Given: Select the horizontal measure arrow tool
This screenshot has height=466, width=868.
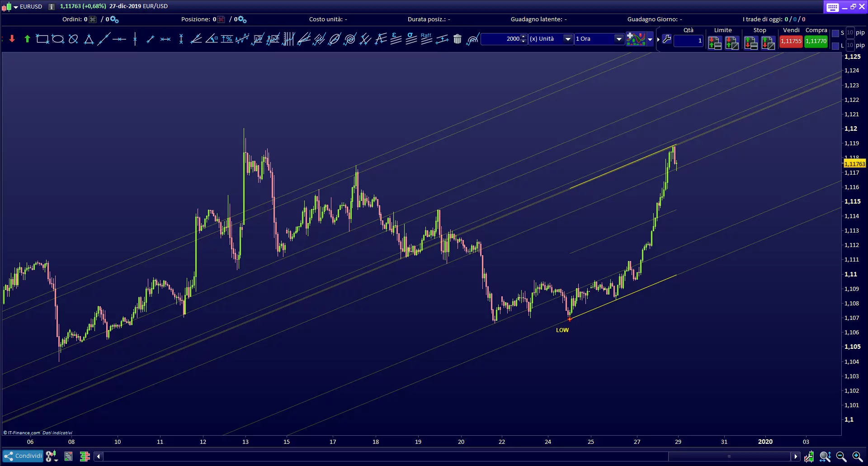Looking at the screenshot, I should click(x=165, y=39).
